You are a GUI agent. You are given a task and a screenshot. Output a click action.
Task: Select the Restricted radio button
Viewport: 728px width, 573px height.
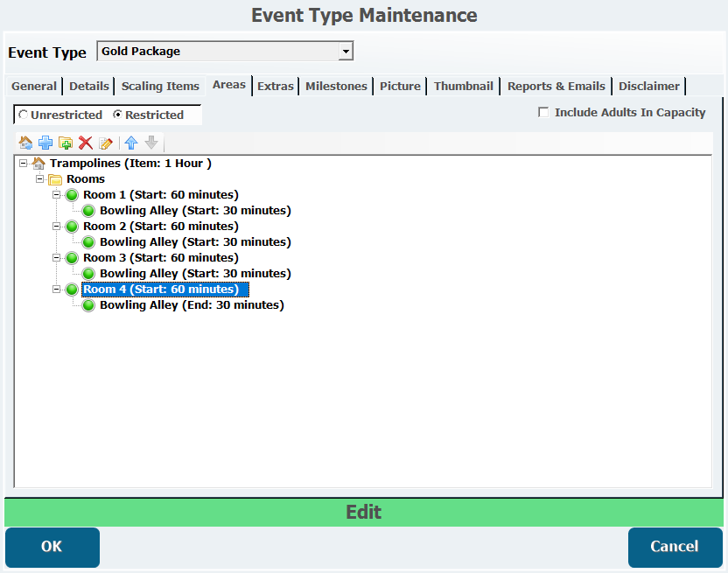click(x=118, y=115)
